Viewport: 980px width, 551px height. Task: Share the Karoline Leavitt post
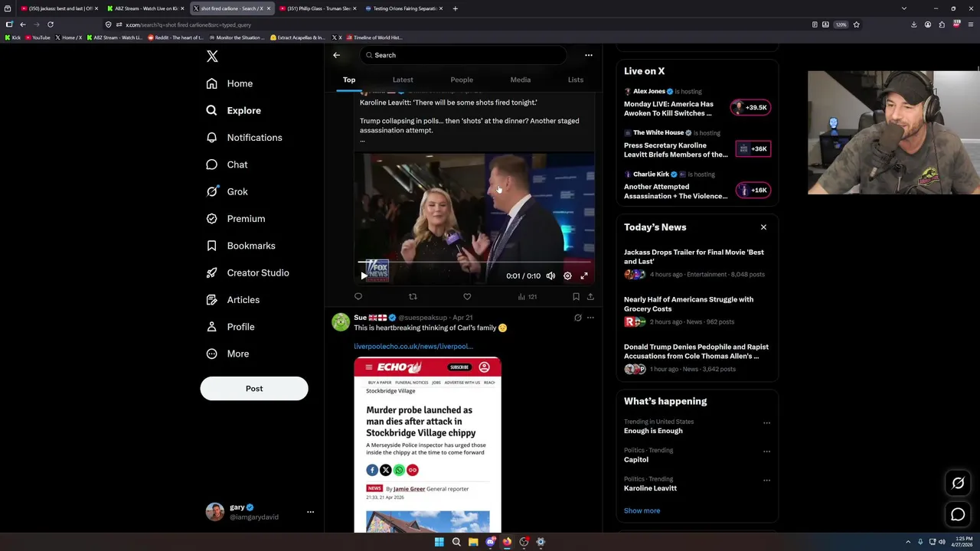point(590,297)
